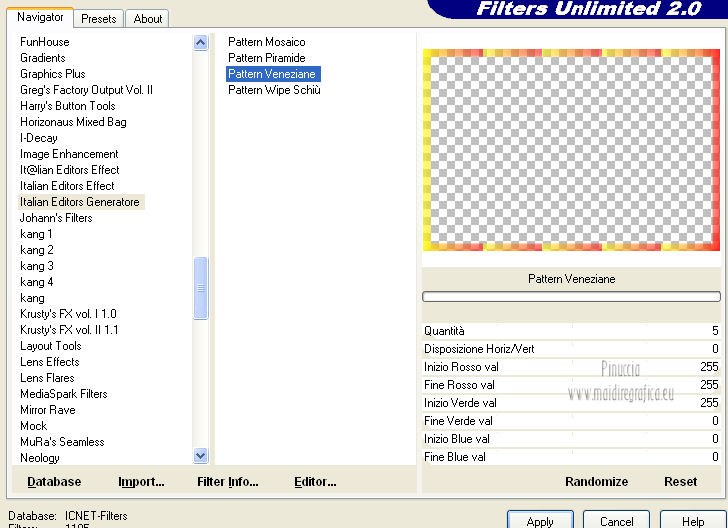Select Mirror Rave category

coord(48,410)
